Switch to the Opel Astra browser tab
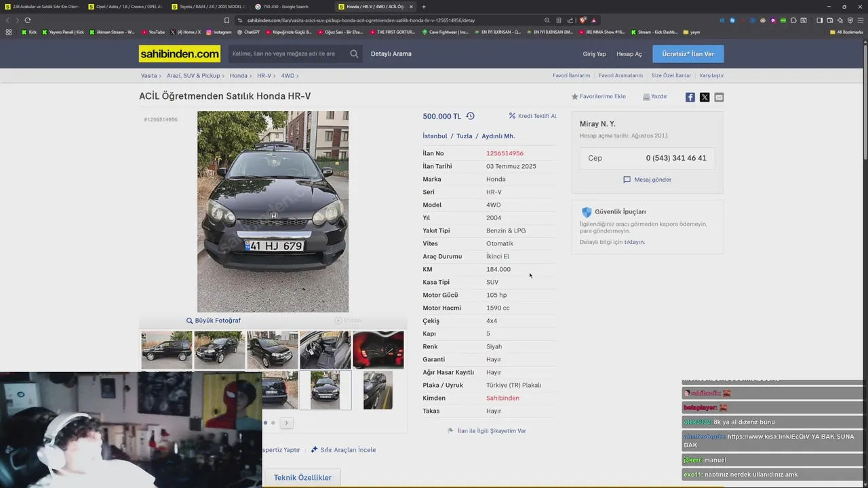The width and height of the screenshot is (868, 488). 125,7
